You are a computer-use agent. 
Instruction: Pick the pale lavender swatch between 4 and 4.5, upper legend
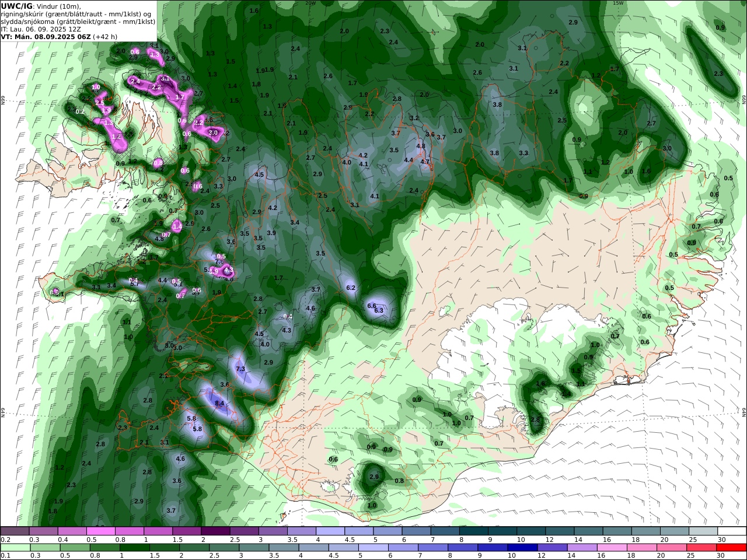[x=330, y=531]
